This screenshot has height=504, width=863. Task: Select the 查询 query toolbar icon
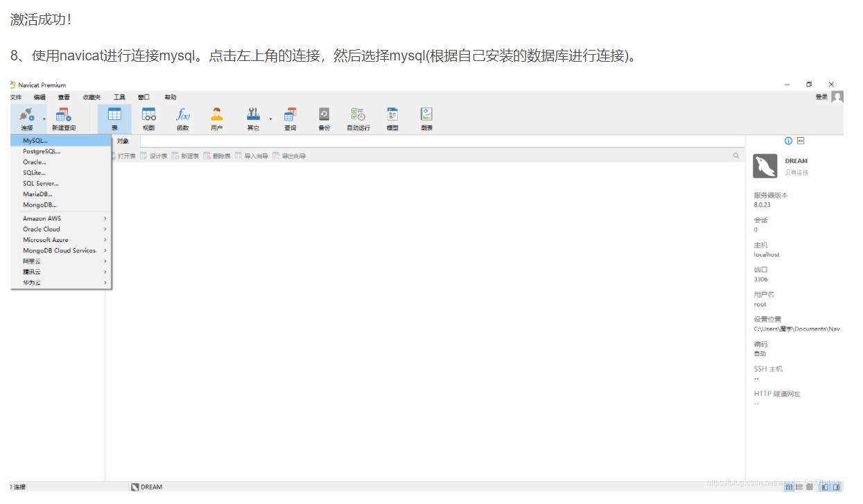pyautogui.click(x=290, y=119)
